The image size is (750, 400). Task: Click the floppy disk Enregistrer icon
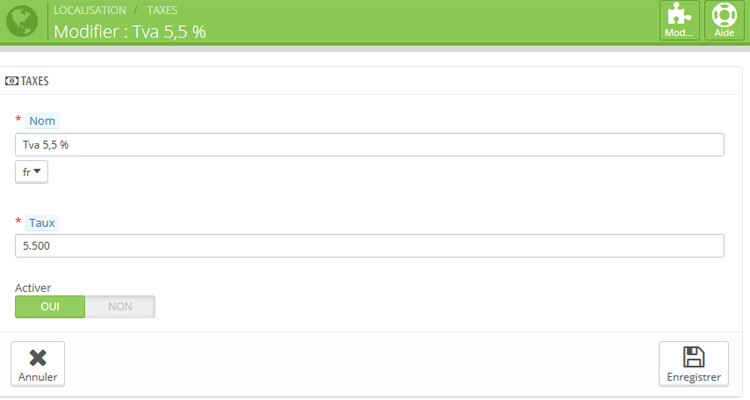pos(694,357)
